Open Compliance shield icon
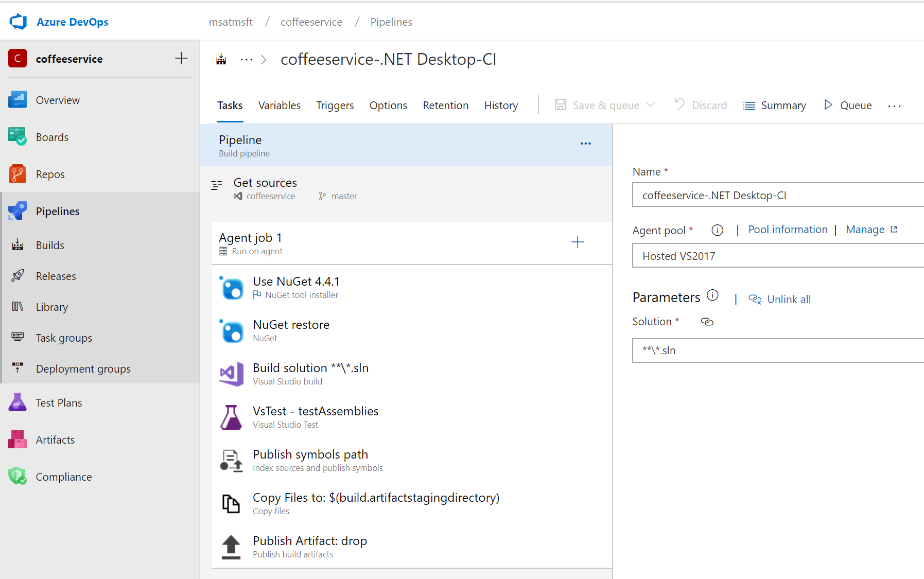 [18, 477]
